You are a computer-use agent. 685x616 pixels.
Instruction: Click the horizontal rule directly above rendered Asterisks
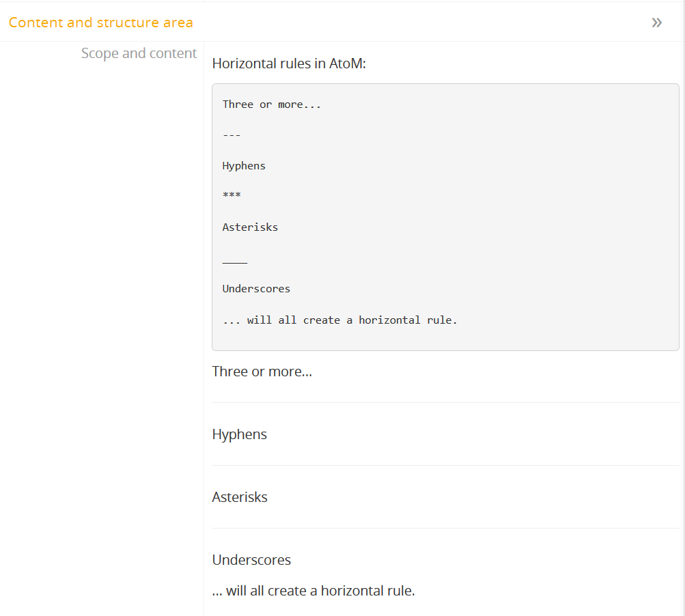coord(445,466)
